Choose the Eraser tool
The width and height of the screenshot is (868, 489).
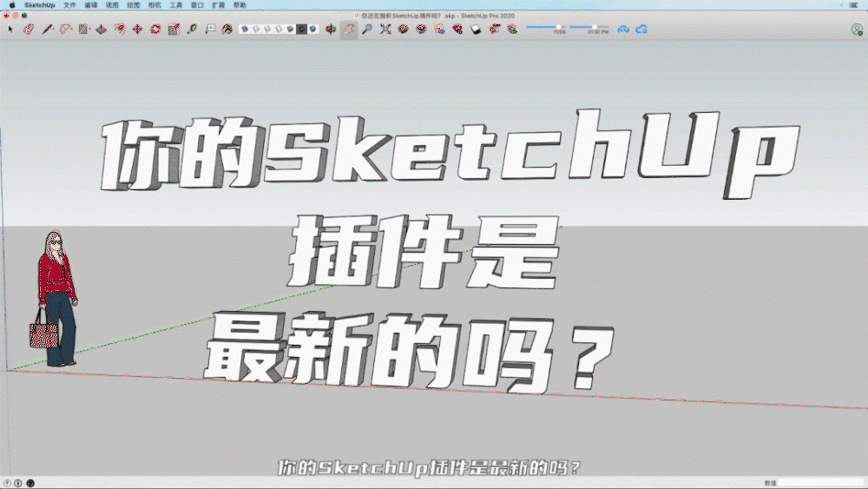click(28, 29)
